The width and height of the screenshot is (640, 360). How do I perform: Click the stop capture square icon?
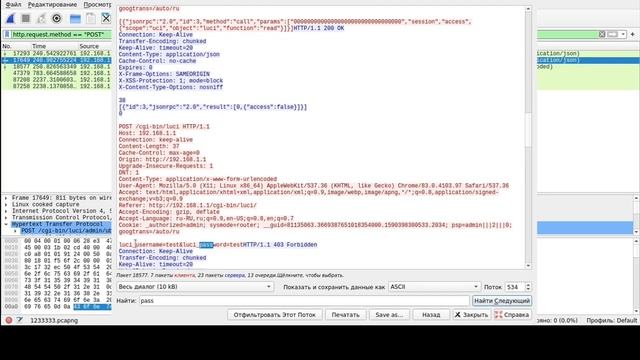point(26,18)
